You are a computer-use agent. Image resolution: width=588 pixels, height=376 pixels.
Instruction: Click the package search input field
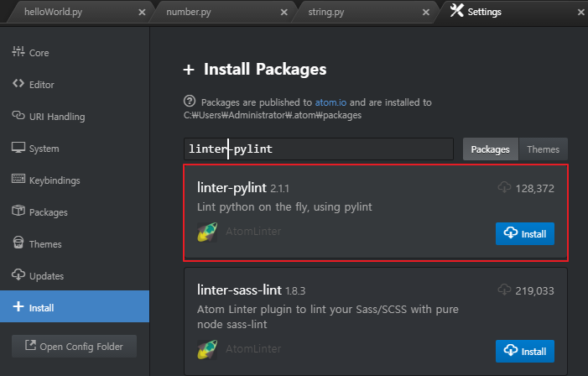pyautogui.click(x=319, y=149)
